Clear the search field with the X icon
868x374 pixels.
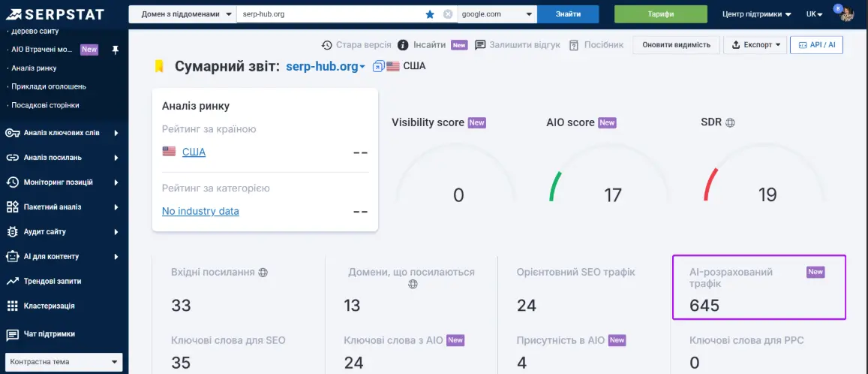click(x=448, y=14)
